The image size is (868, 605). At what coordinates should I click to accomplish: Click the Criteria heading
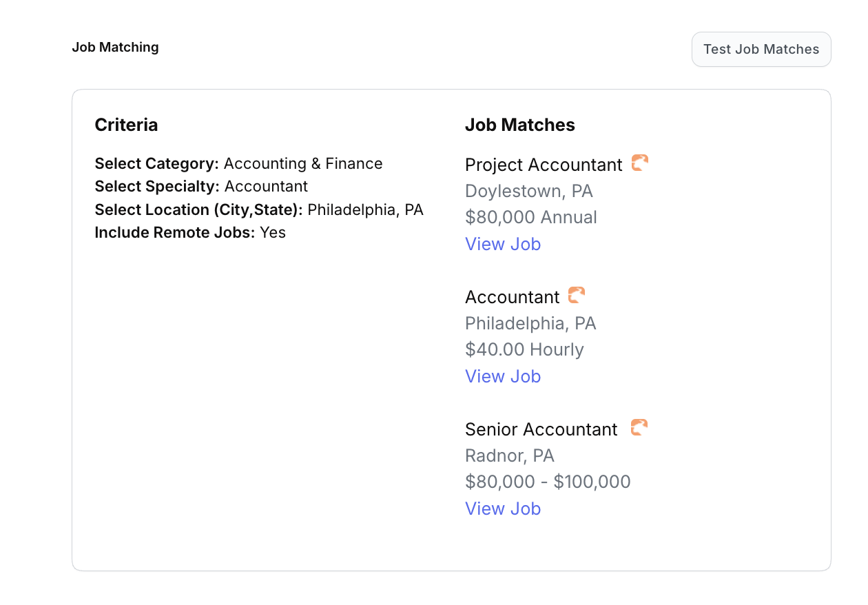coord(126,125)
